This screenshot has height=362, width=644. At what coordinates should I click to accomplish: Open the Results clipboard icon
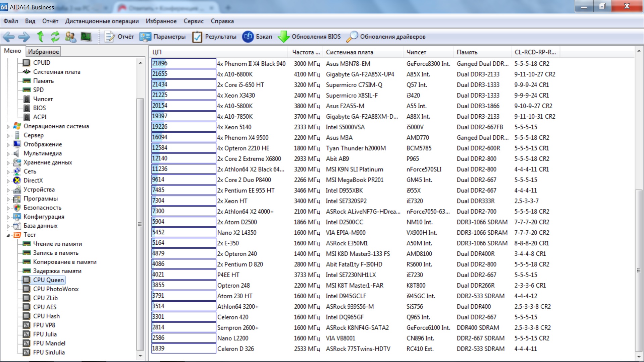pos(197,37)
